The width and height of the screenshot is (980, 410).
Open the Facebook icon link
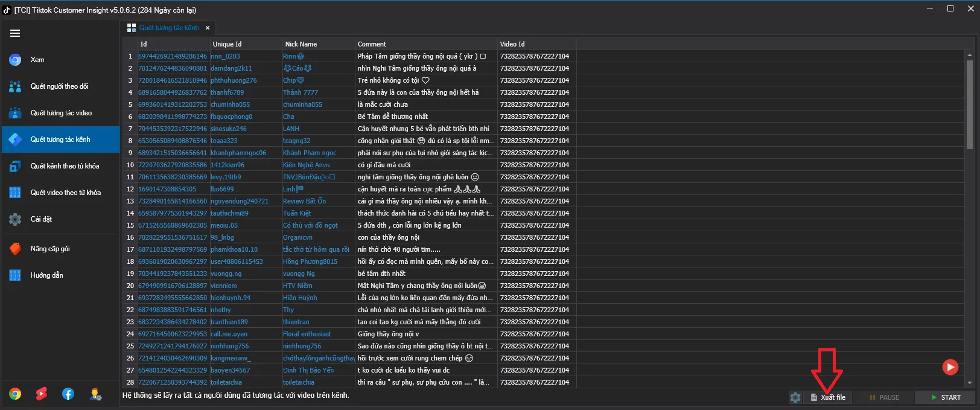[68, 394]
